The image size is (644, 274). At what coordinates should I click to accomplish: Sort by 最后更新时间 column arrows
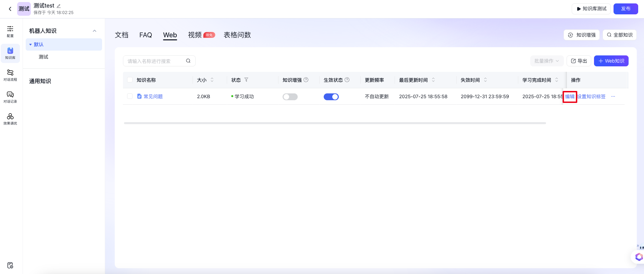click(x=433, y=80)
